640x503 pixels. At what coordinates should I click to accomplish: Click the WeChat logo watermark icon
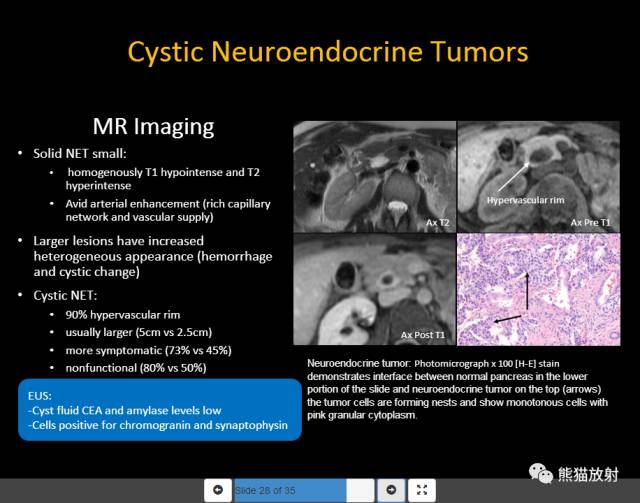[540, 474]
